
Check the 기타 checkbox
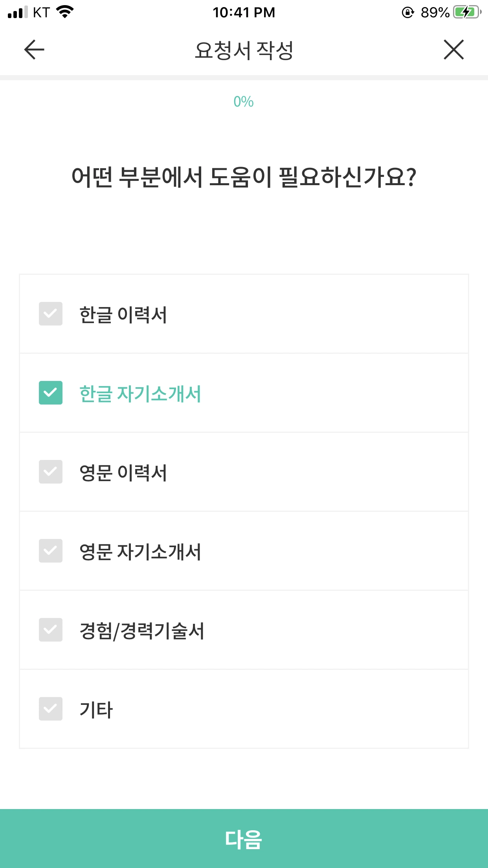pyautogui.click(x=51, y=709)
